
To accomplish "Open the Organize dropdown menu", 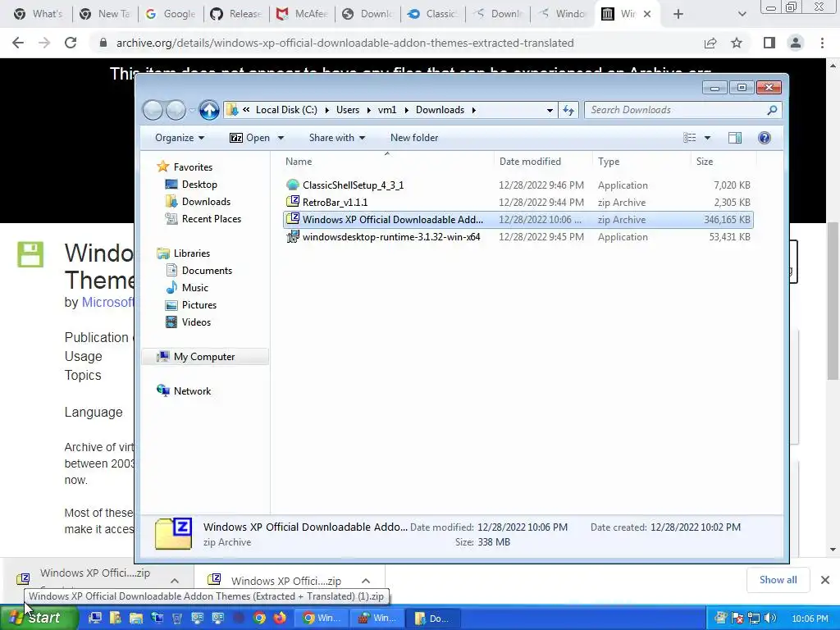I will pyautogui.click(x=180, y=138).
